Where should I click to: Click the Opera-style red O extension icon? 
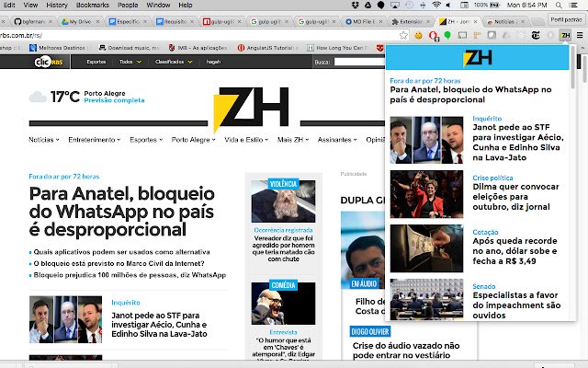pos(433,36)
